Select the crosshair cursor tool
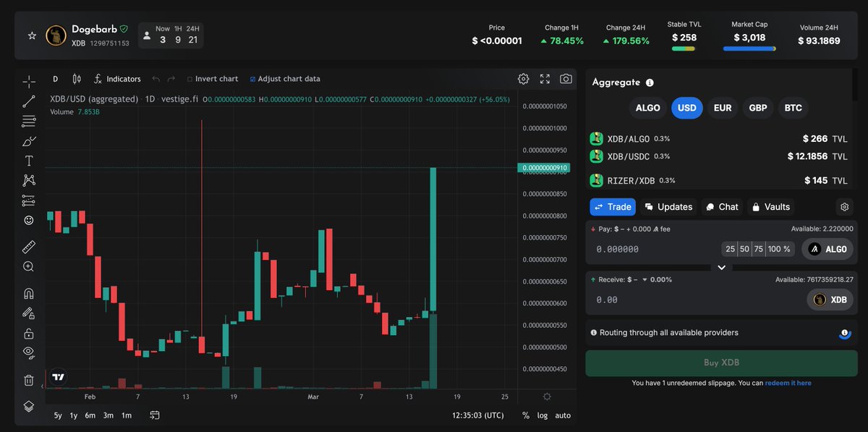The image size is (868, 432). tap(28, 81)
